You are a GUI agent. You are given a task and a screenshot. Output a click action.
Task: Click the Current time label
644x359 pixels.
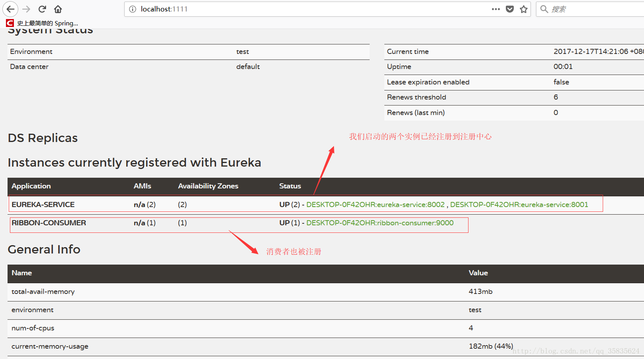pos(408,52)
